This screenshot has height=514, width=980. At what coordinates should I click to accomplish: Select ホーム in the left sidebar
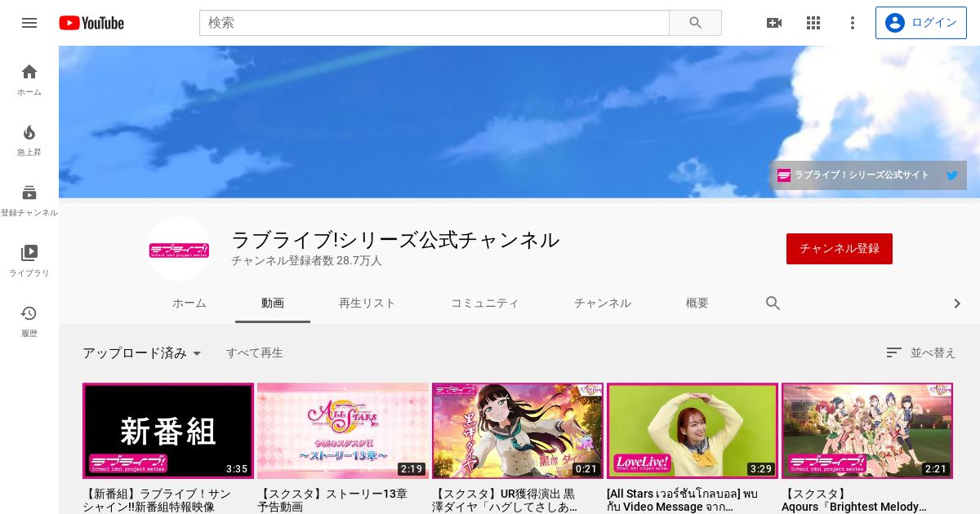coord(29,80)
